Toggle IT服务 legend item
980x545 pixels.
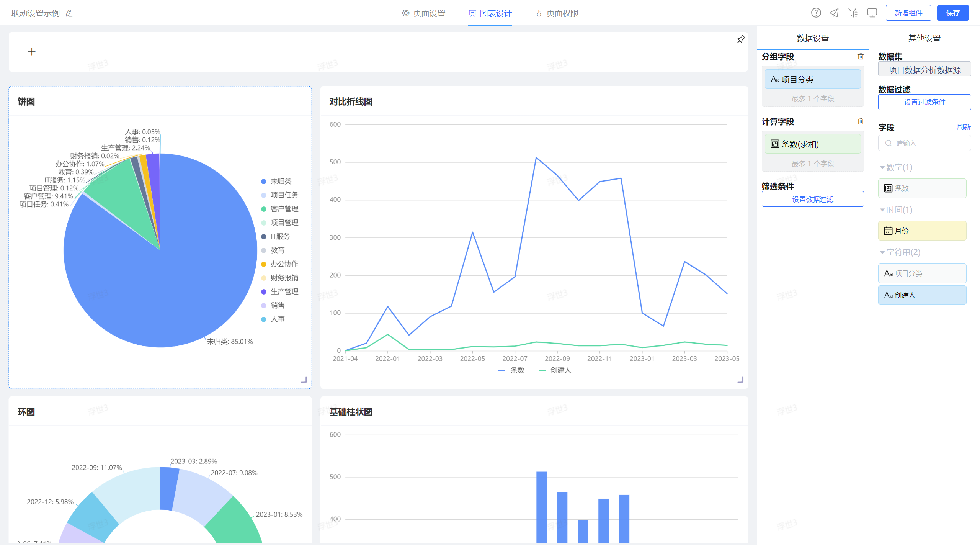[x=276, y=236]
